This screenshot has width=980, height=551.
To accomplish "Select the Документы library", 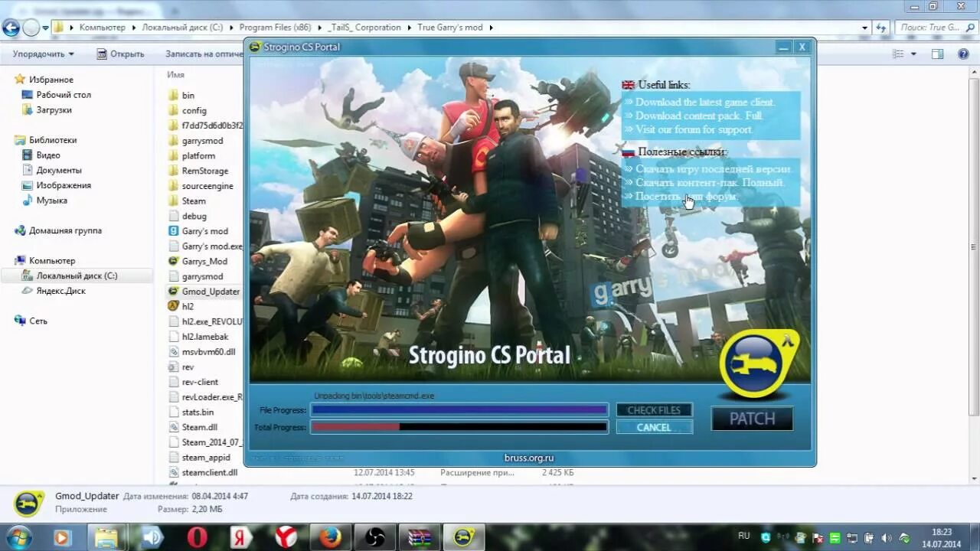I will 59,170.
